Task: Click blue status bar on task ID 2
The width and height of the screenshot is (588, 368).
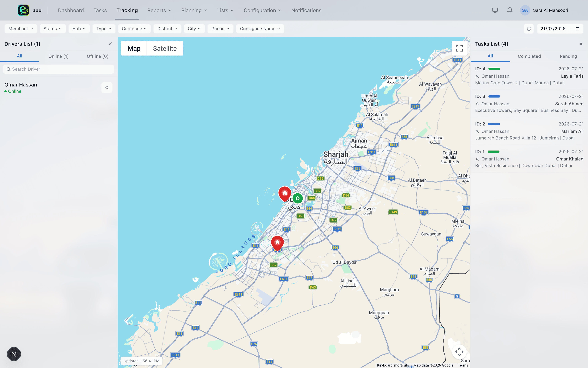Action: [494, 124]
